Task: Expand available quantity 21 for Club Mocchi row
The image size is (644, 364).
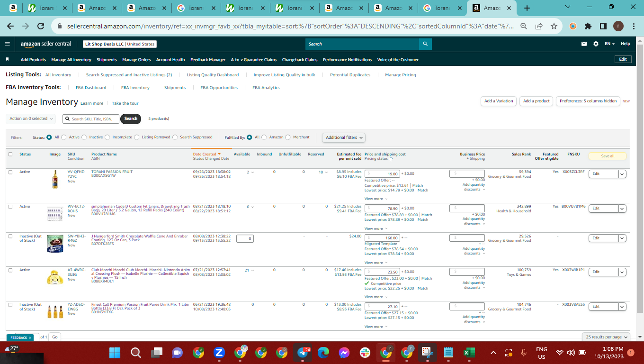Action: click(x=249, y=270)
